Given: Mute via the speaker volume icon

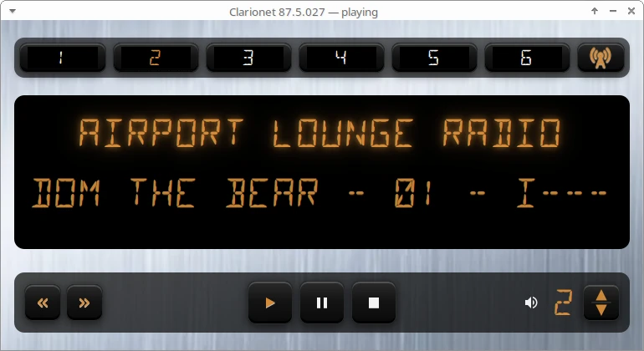Looking at the screenshot, I should pyautogui.click(x=531, y=303).
